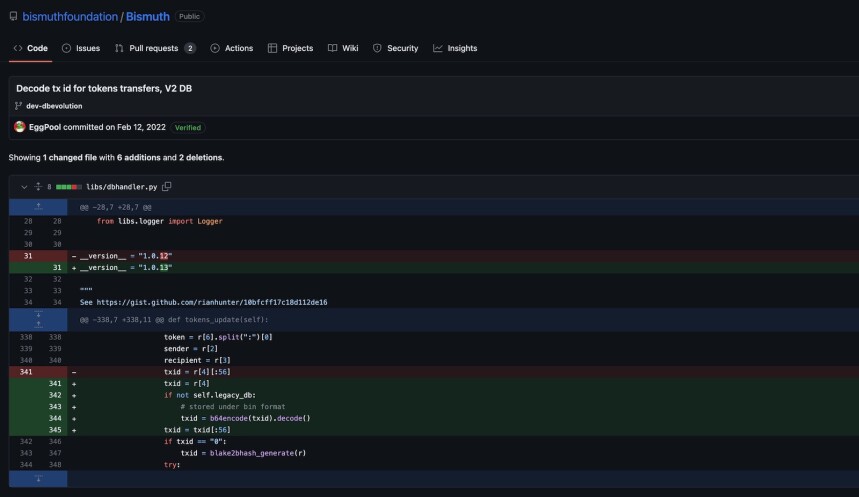Expand lines above the first hunk

(x=38, y=207)
